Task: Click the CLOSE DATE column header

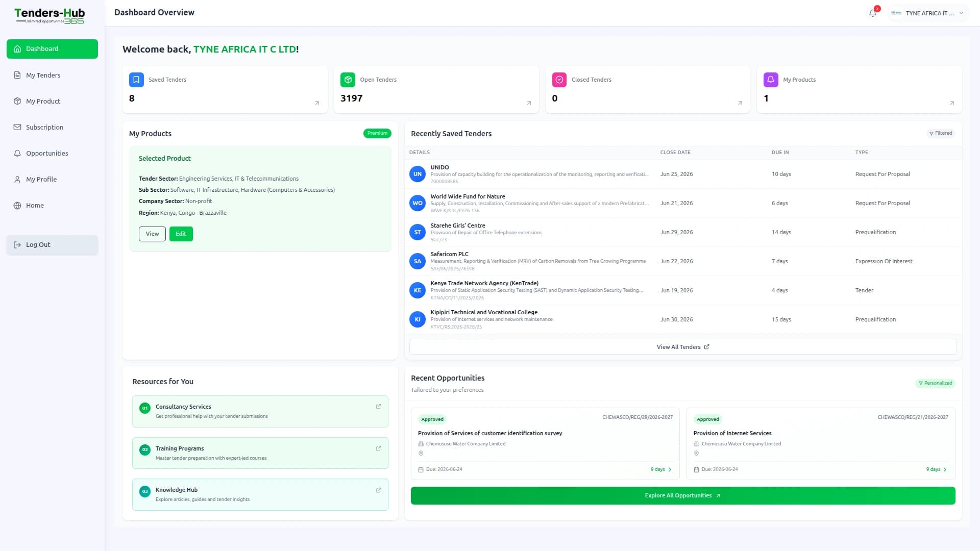Action: [675, 153]
